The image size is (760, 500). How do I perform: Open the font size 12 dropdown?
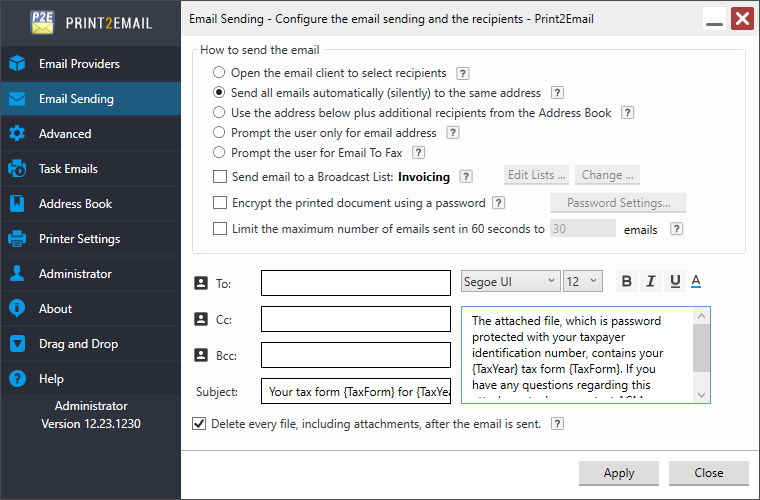point(583,281)
